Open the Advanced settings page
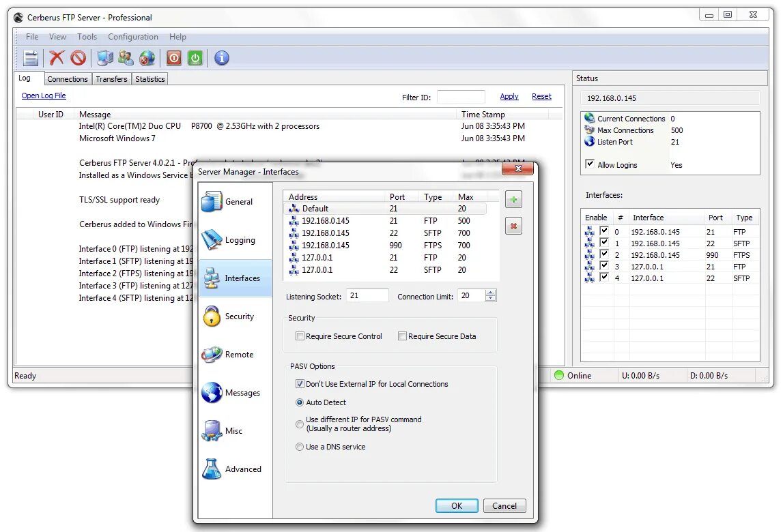This screenshot has width=783, height=532. coord(236,469)
